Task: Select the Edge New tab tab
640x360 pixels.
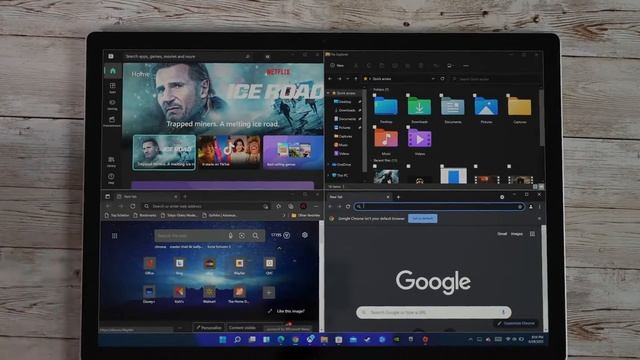Action: 146,197
